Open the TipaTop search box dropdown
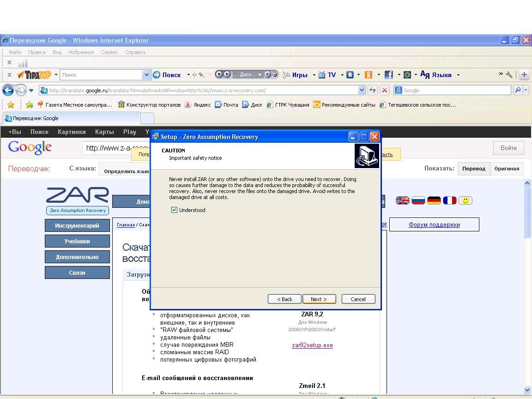The height and width of the screenshot is (399, 532). coord(146,75)
